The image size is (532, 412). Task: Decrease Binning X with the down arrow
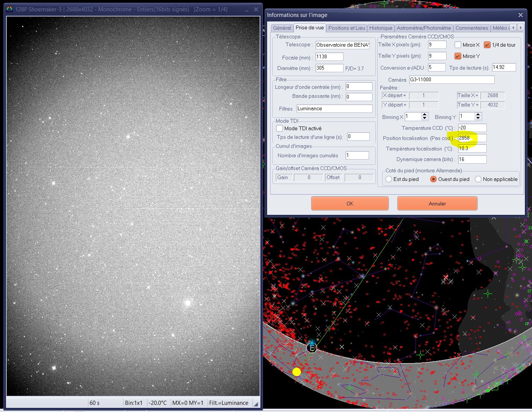coord(425,119)
